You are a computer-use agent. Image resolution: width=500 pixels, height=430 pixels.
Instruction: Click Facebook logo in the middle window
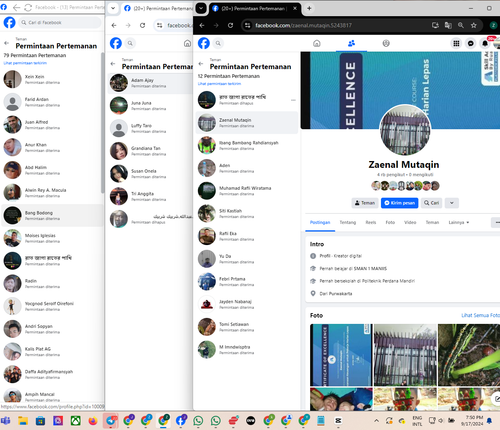(x=116, y=43)
